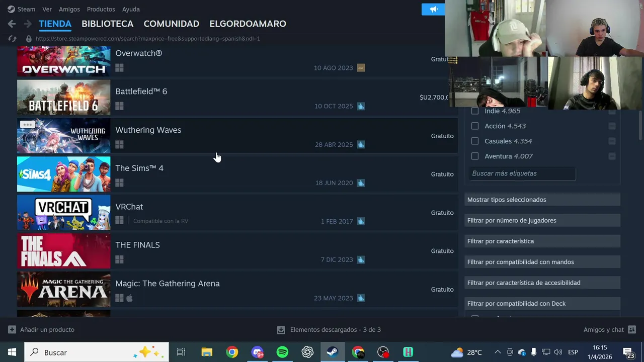Open OBS Studio from taskbar
This screenshot has width=644, height=362.
(x=383, y=352)
